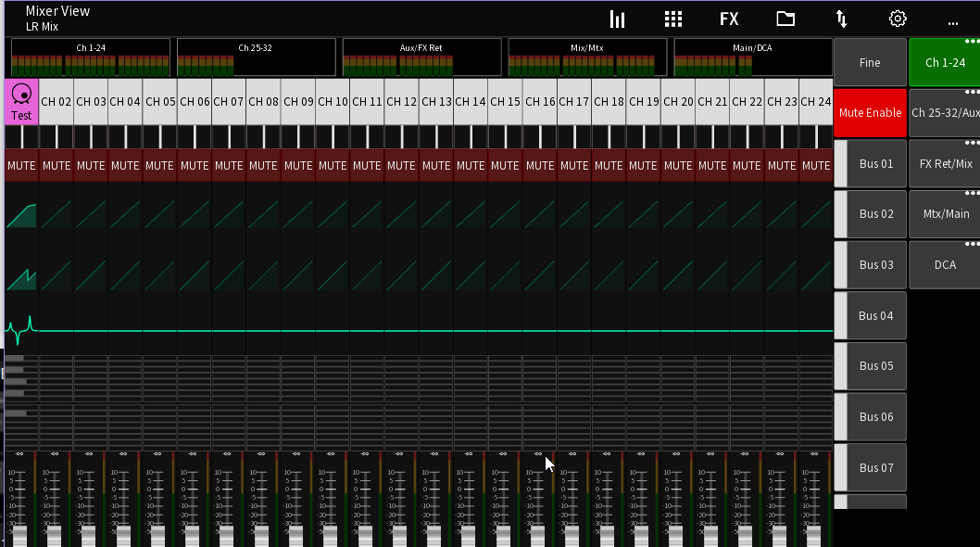
Task: Open the scenes folder icon
Action: (785, 19)
